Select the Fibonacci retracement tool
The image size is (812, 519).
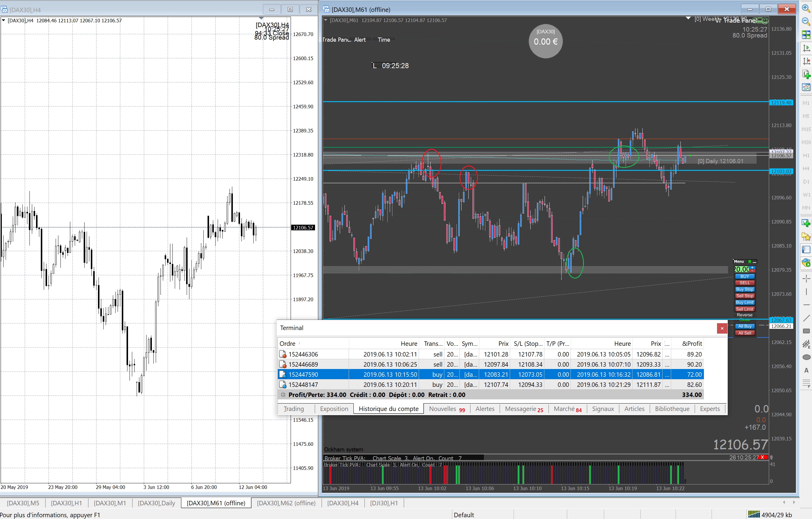click(806, 384)
